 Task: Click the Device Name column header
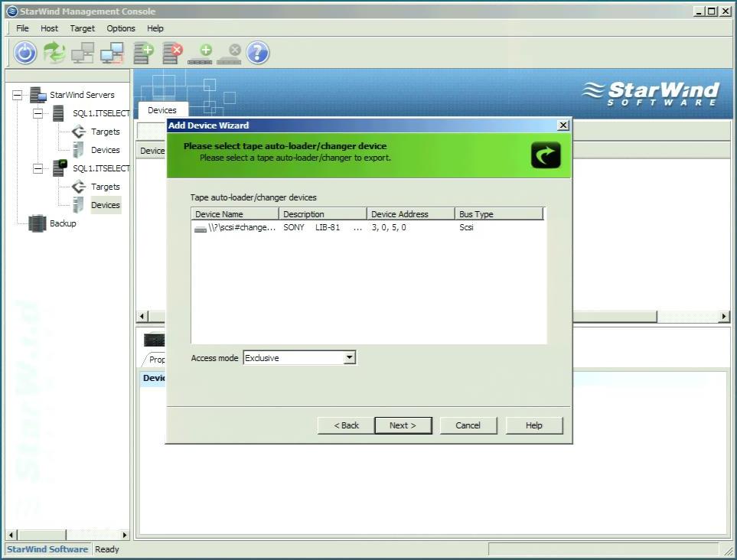[234, 213]
